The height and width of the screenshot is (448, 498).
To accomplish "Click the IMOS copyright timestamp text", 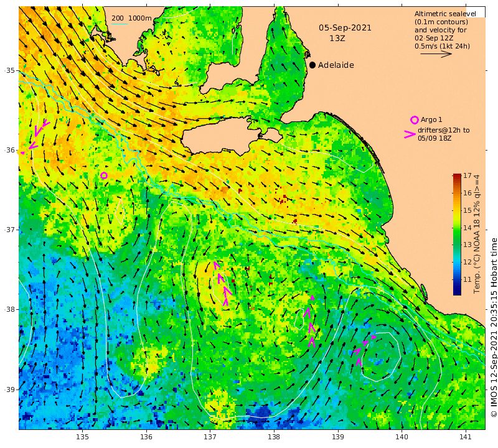I will click(x=494, y=328).
